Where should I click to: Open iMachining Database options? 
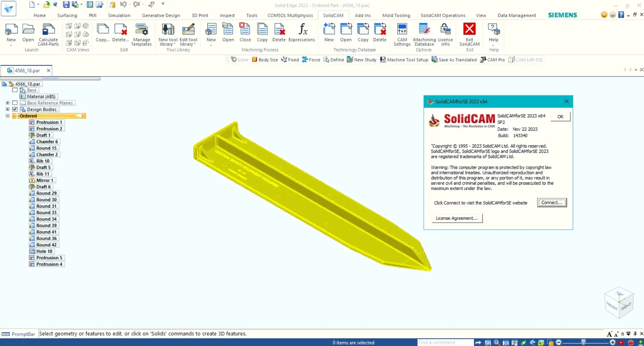point(424,34)
